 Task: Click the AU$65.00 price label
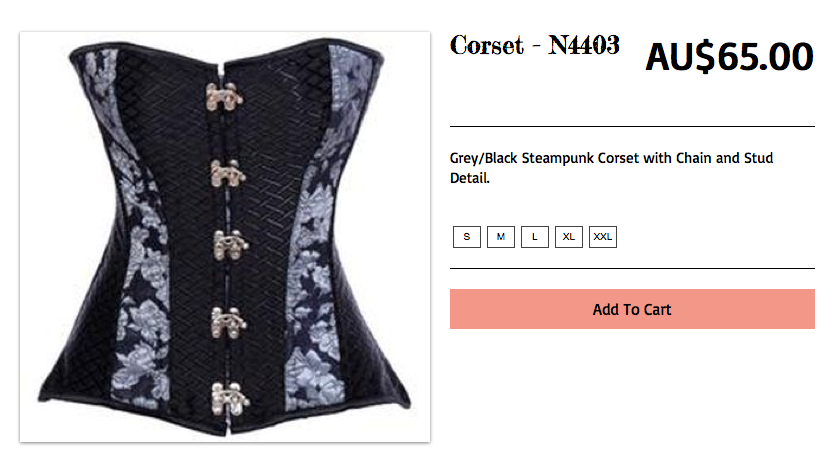pyautogui.click(x=730, y=56)
